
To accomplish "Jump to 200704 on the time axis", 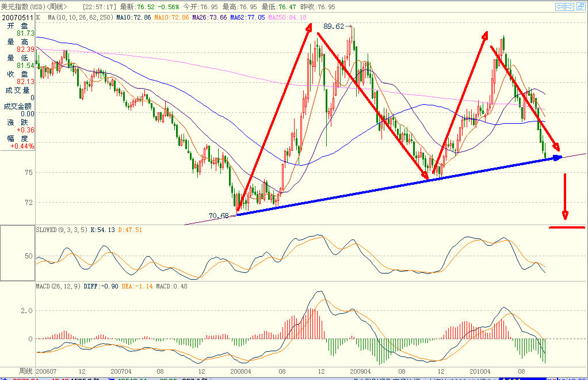I will 121,371.
